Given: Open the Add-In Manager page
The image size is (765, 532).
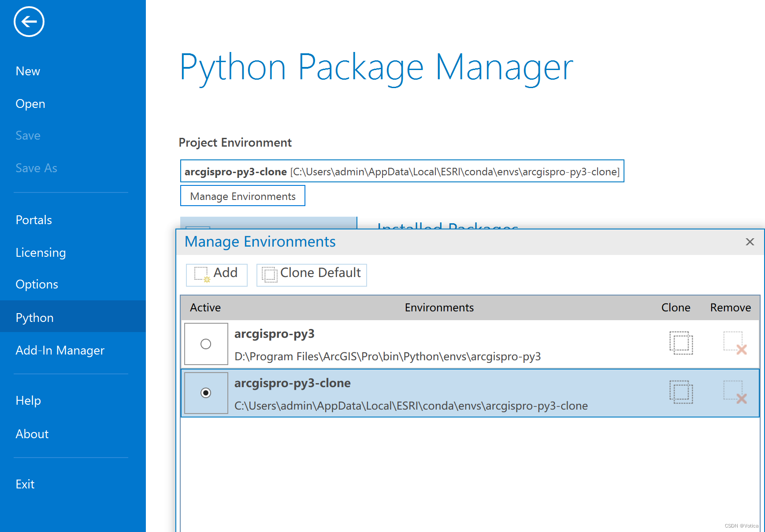Looking at the screenshot, I should pyautogui.click(x=60, y=351).
